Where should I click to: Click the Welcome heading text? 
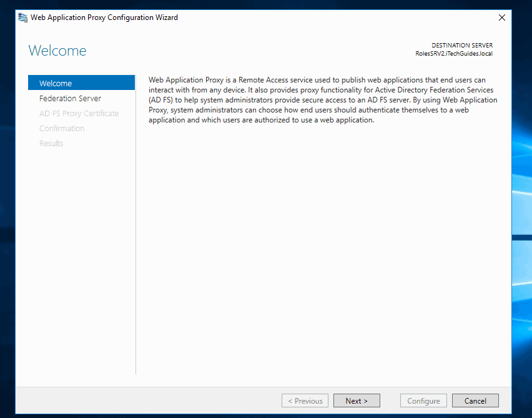click(57, 51)
